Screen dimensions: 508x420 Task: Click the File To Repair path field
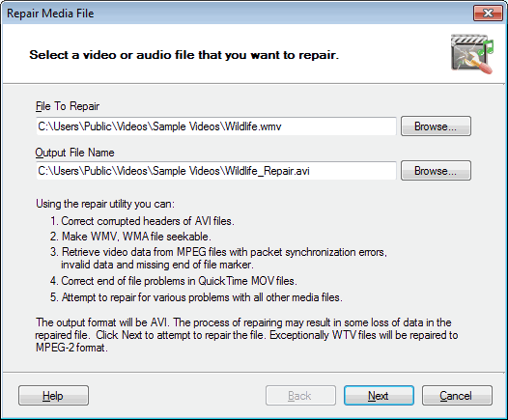pos(216,126)
